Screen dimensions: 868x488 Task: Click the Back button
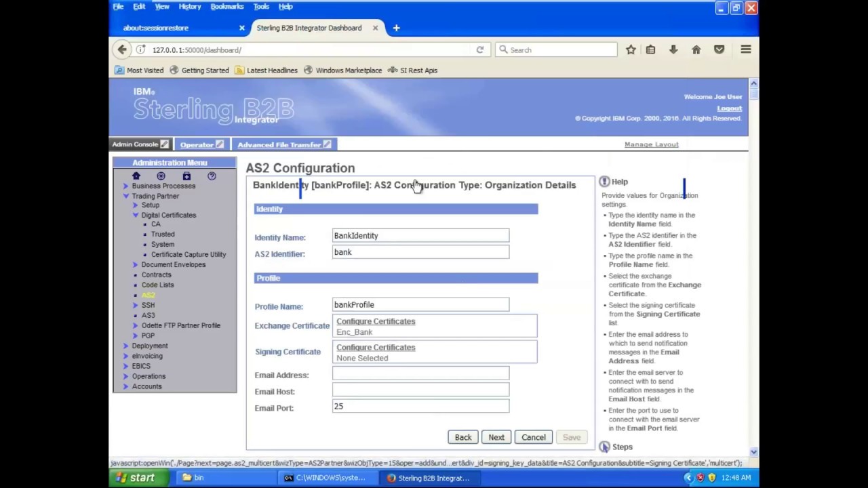pyautogui.click(x=463, y=437)
